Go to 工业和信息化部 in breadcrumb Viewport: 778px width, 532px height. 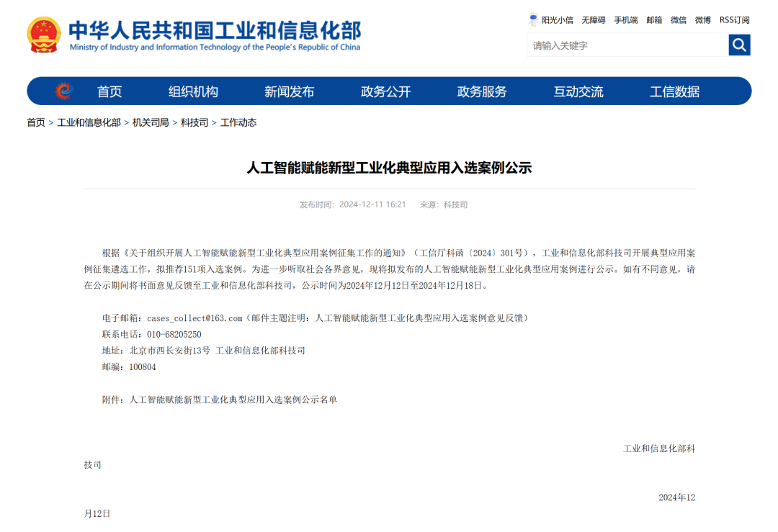click(x=89, y=122)
